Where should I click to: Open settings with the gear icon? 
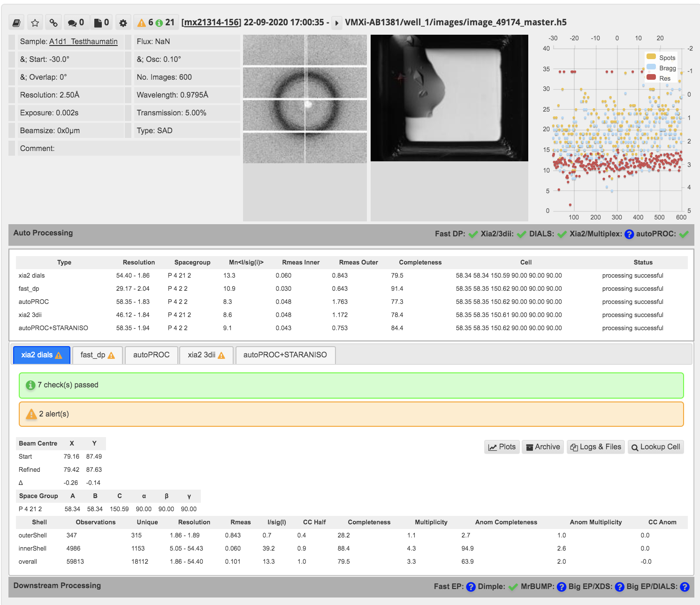pyautogui.click(x=123, y=22)
